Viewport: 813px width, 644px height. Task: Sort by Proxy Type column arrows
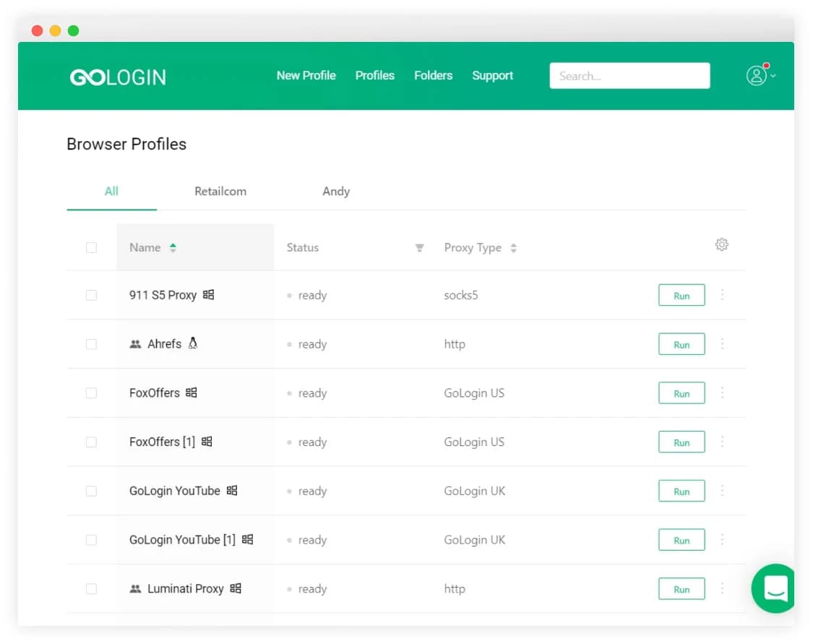click(513, 248)
